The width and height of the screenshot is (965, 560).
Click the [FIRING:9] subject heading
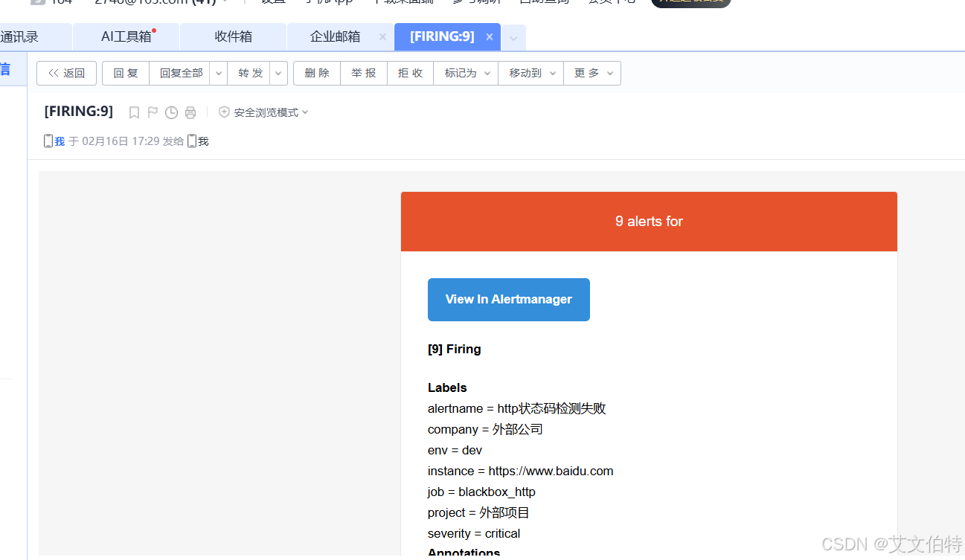(x=79, y=112)
